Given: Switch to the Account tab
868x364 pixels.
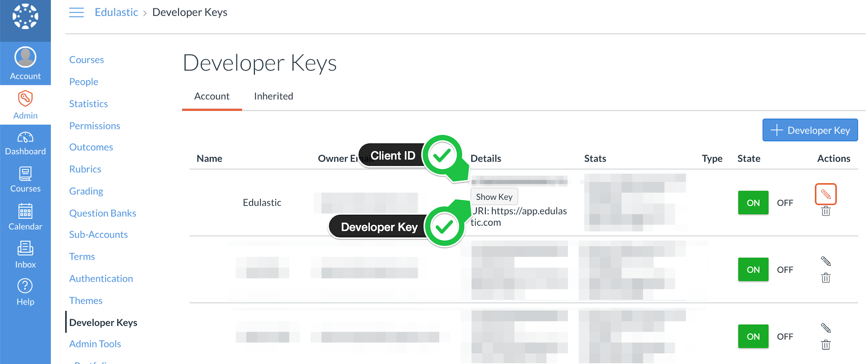Looking at the screenshot, I should click(x=212, y=96).
